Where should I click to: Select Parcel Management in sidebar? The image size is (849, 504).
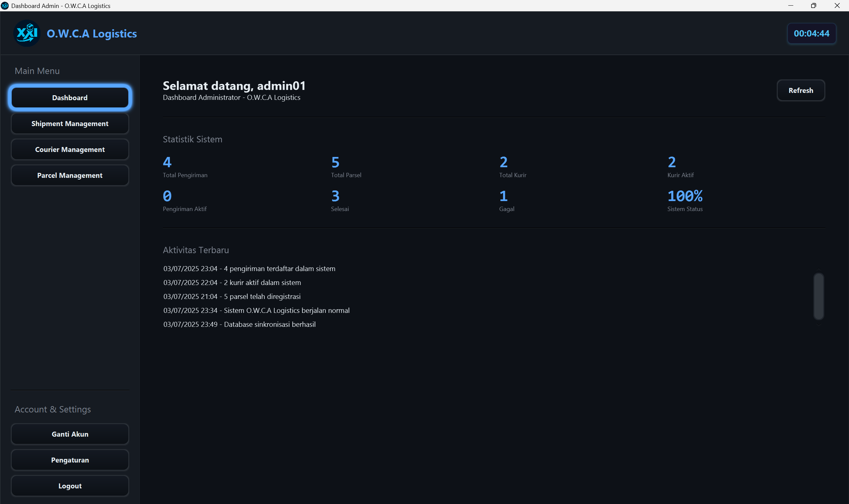pyautogui.click(x=70, y=175)
